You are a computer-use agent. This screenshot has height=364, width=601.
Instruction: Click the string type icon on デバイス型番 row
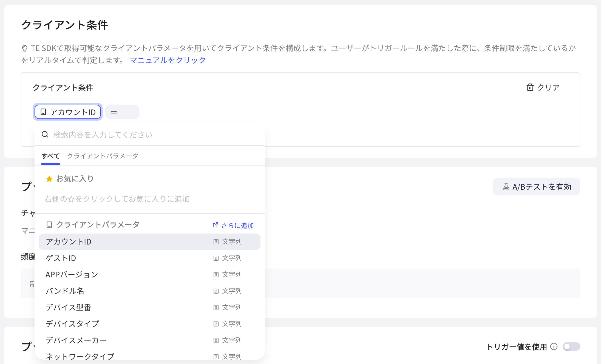coord(216,308)
